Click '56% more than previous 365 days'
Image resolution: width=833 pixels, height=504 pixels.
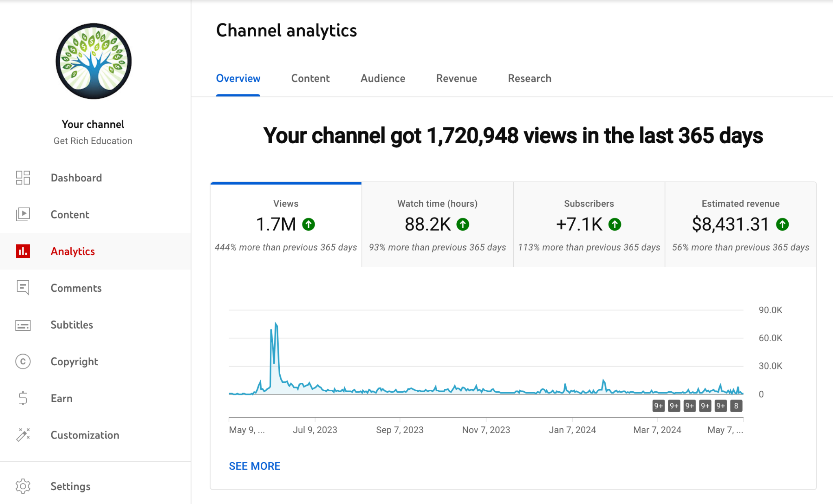coord(741,247)
